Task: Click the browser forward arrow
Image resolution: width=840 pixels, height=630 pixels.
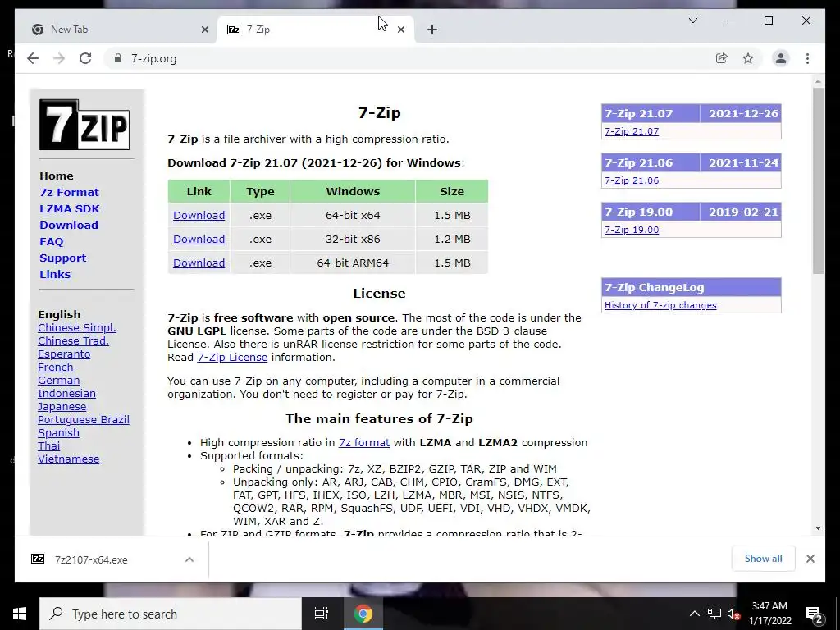Action: point(59,58)
